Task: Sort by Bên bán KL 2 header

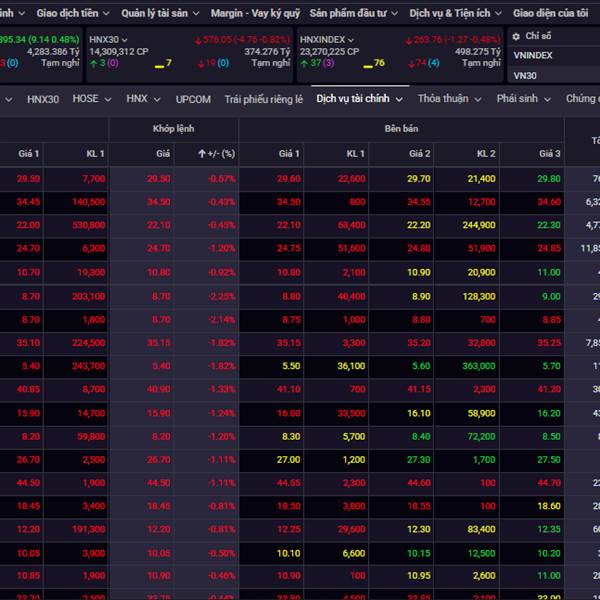Action: pos(486,154)
